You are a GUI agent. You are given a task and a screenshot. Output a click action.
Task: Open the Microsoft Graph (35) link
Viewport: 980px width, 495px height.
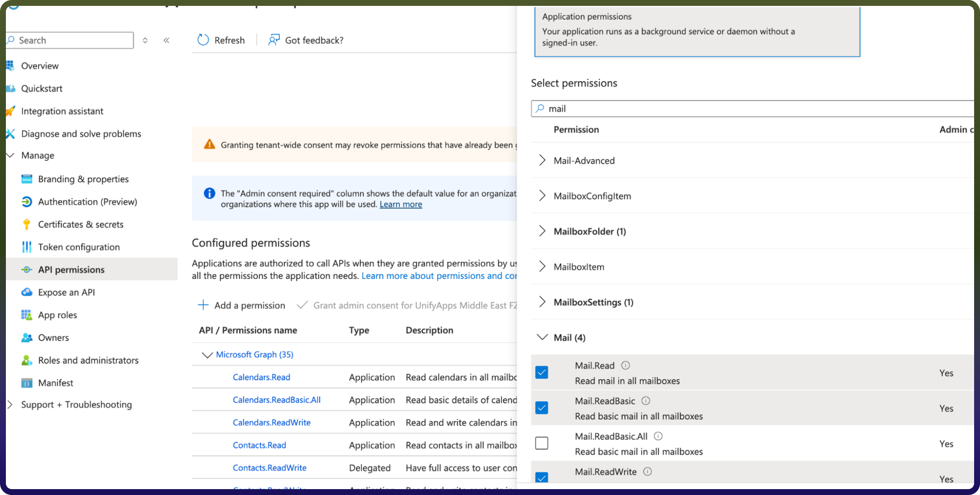254,354
